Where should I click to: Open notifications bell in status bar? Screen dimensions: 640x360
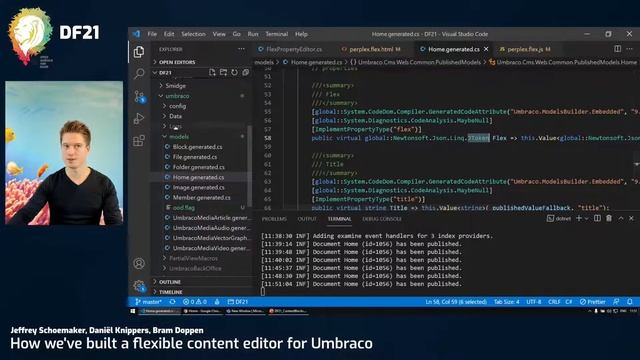(630, 302)
